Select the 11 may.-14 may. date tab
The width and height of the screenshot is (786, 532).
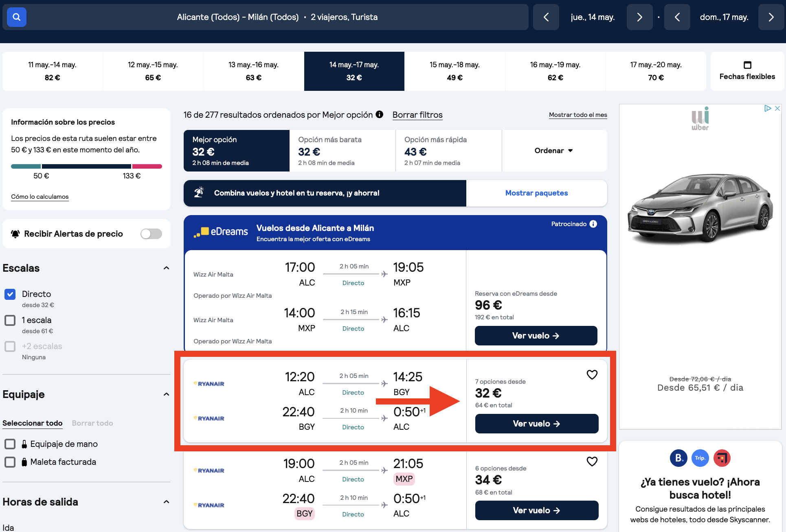pos(53,71)
